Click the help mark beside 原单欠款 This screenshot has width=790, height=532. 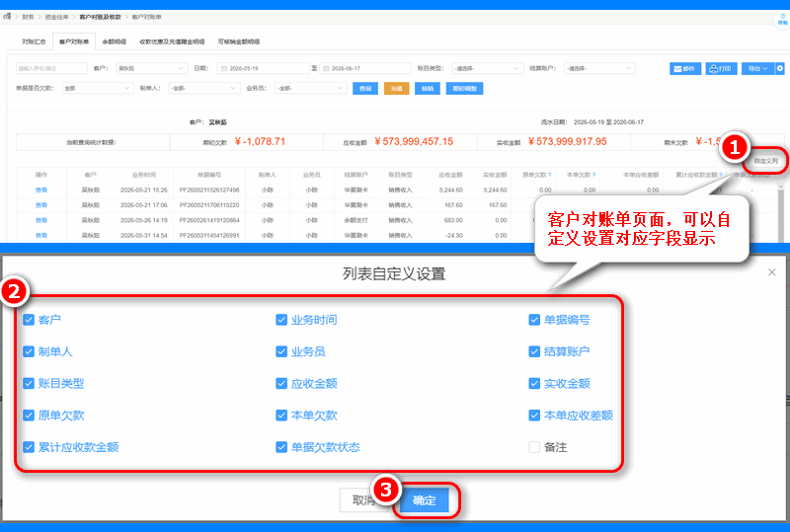pyautogui.click(x=549, y=175)
